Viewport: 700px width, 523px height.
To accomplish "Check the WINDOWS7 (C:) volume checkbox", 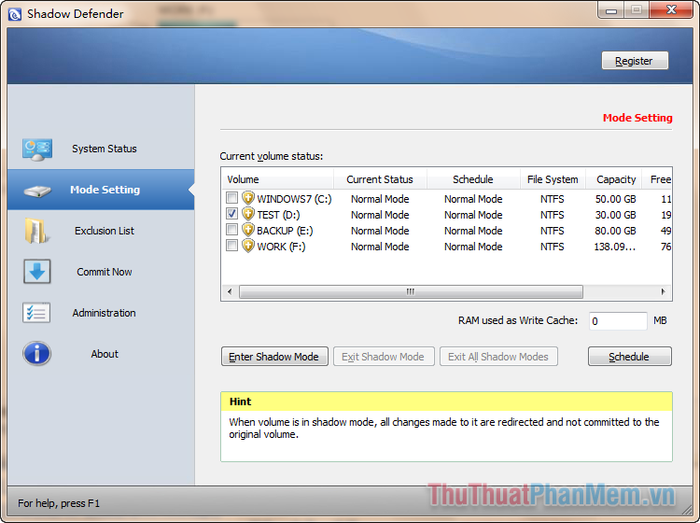I will point(232,197).
